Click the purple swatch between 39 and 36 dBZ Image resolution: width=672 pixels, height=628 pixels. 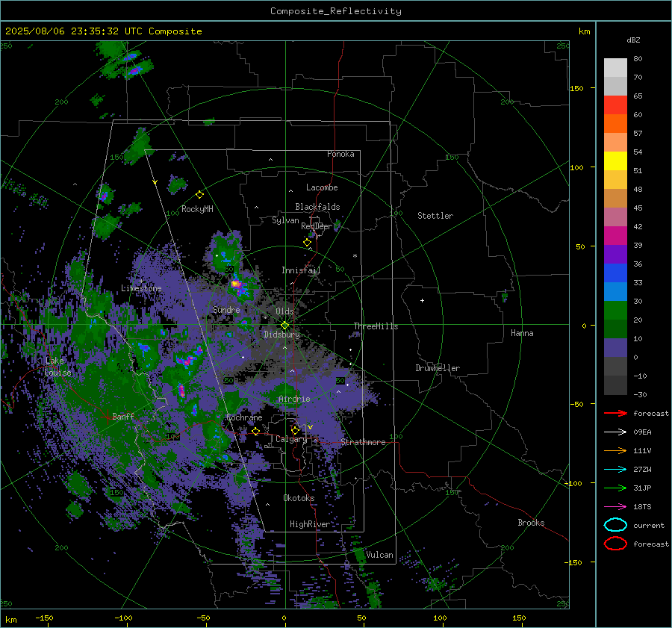(615, 255)
